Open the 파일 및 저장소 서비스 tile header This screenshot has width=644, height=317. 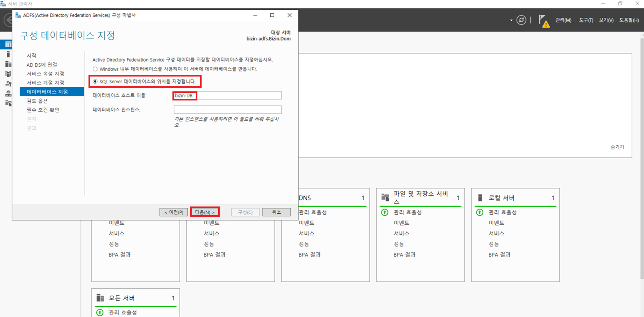[421, 197]
